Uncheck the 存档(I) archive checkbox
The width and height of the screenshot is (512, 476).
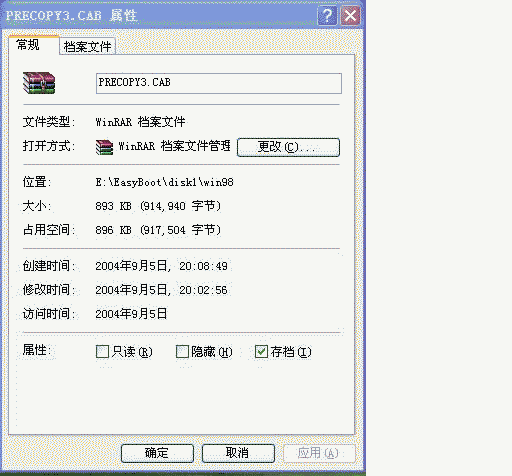coord(261,351)
